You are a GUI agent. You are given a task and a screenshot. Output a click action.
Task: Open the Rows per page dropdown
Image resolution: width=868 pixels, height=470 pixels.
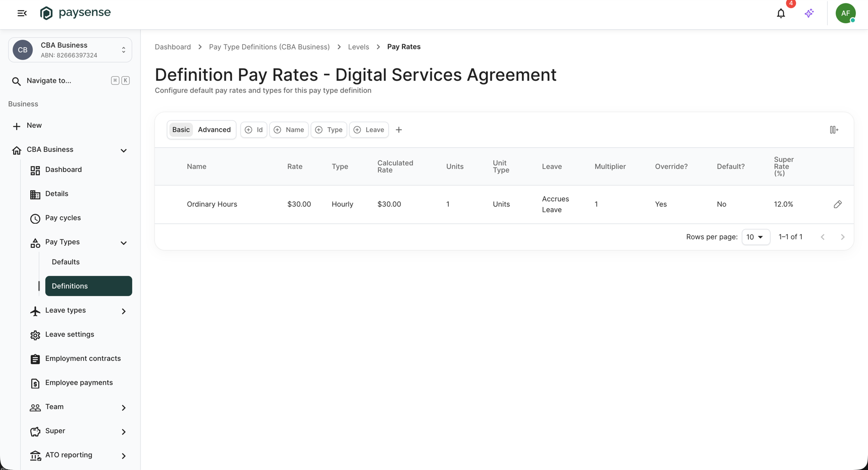[x=755, y=237]
